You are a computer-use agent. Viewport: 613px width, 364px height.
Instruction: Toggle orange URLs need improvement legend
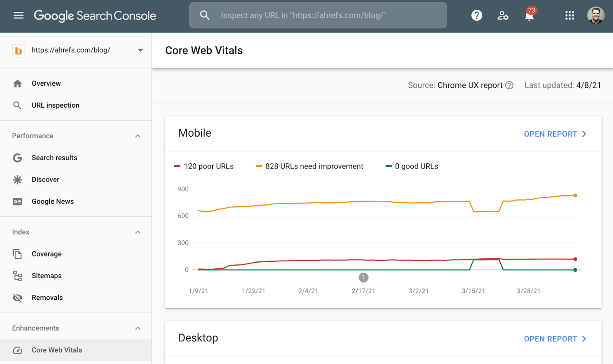pos(310,166)
